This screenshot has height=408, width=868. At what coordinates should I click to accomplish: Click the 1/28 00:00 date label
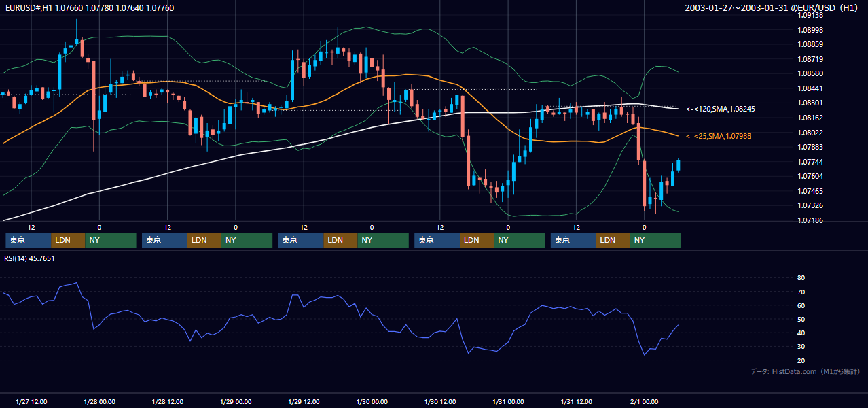click(99, 401)
